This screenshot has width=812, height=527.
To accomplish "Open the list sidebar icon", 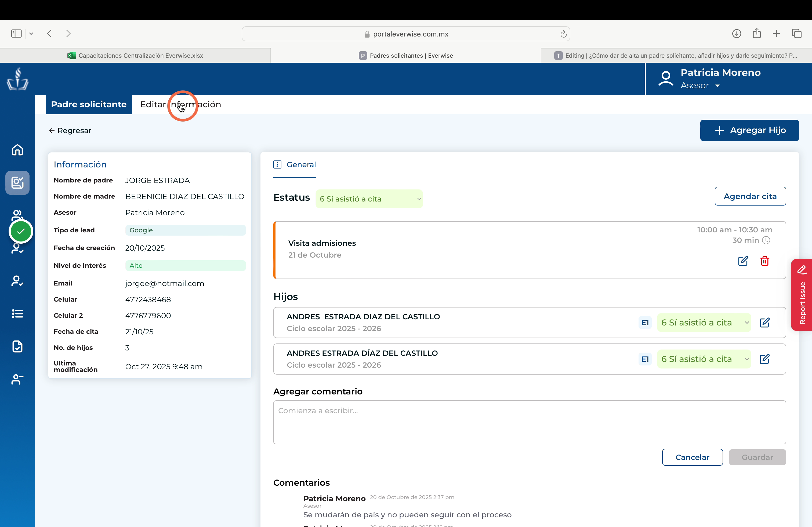I will (17, 314).
